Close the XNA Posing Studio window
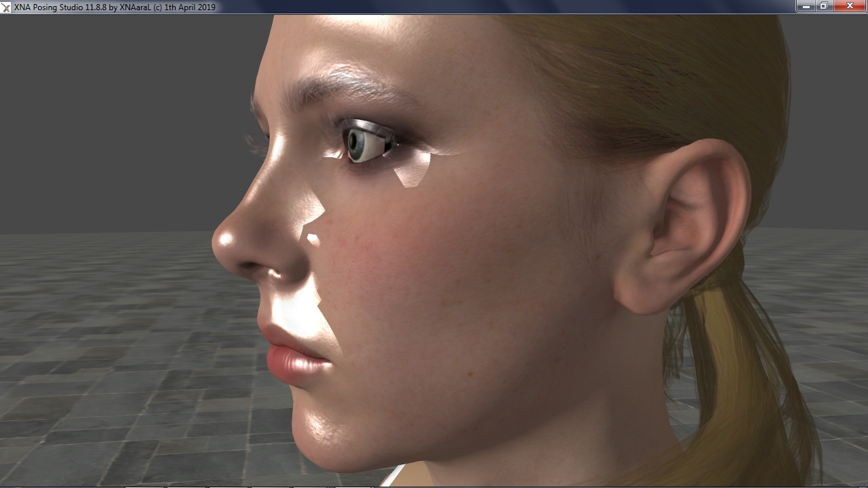The height and width of the screenshot is (488, 868). click(849, 6)
